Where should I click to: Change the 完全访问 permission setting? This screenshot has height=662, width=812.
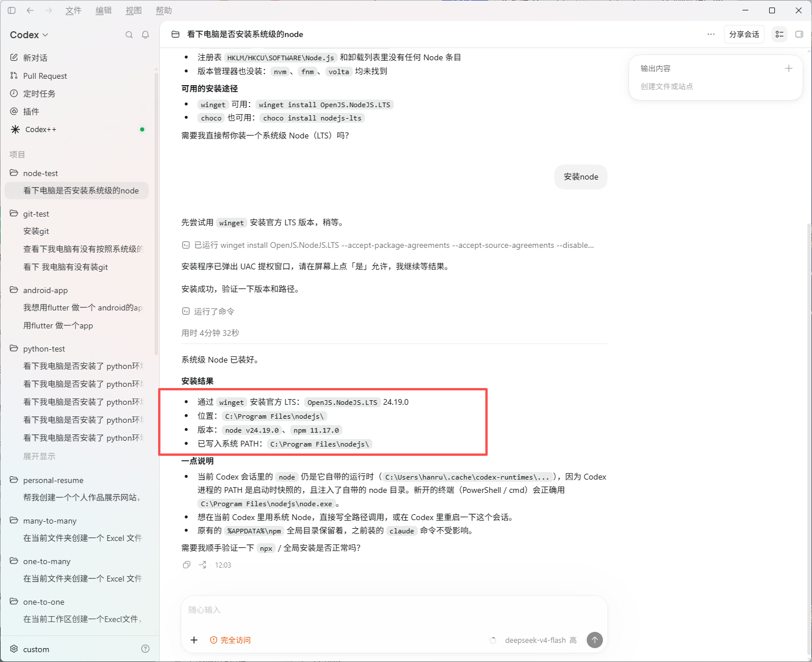(x=231, y=640)
